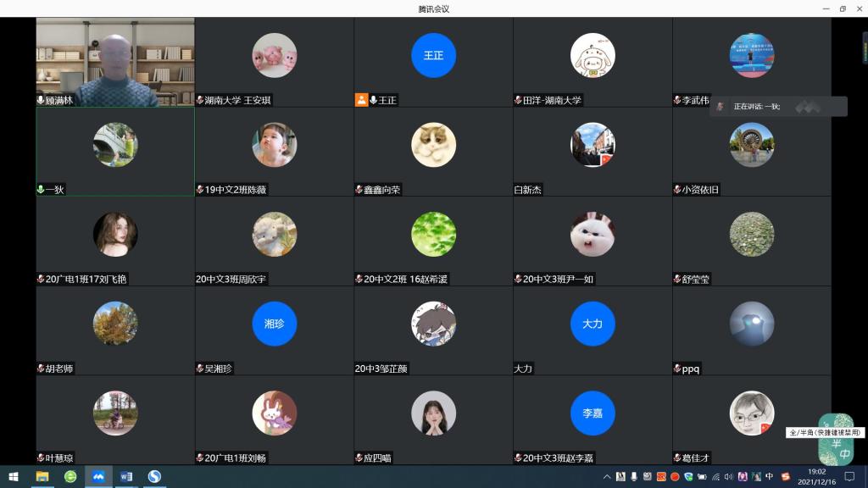Open the Action Center from the system tray
868x488 pixels.
(850, 477)
